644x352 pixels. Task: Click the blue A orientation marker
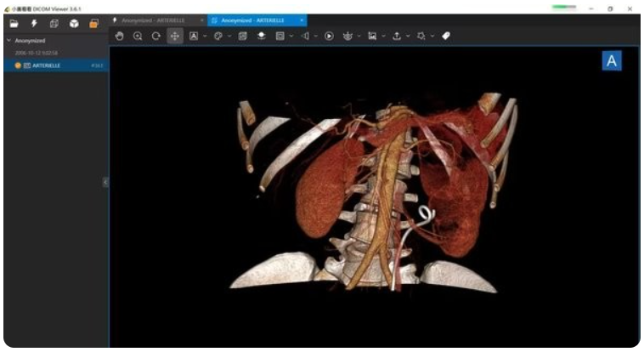tap(612, 60)
